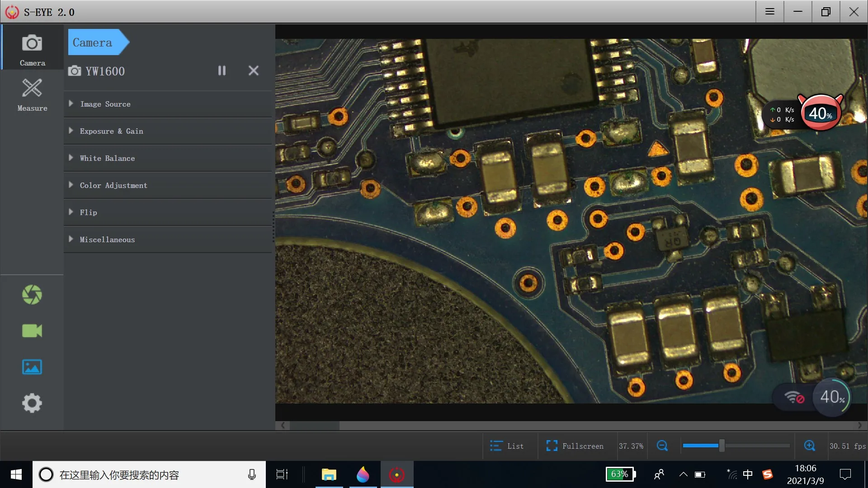Click the List view button
The height and width of the screenshot is (488, 868).
tap(507, 446)
